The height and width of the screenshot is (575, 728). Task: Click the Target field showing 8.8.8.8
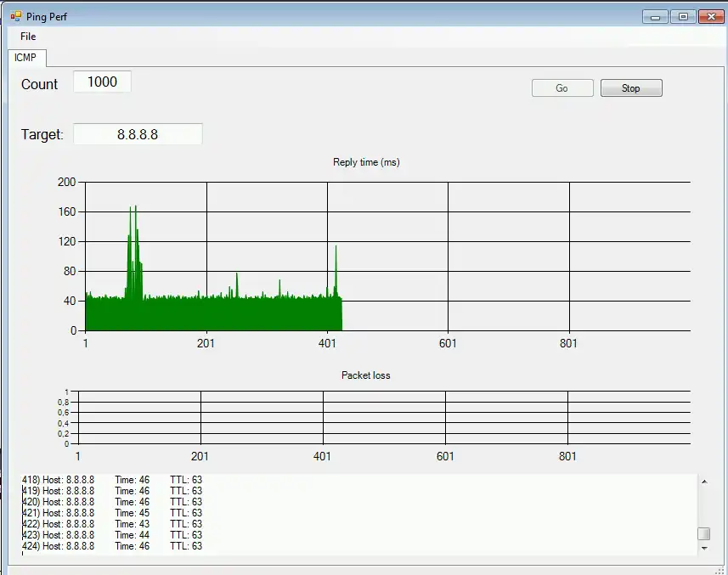(138, 134)
